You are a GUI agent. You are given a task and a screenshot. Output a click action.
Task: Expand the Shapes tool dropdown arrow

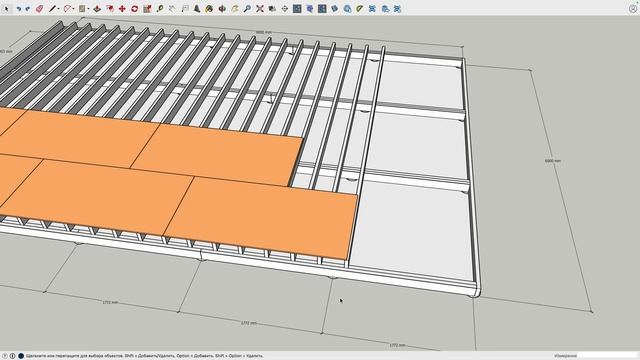(89, 9)
